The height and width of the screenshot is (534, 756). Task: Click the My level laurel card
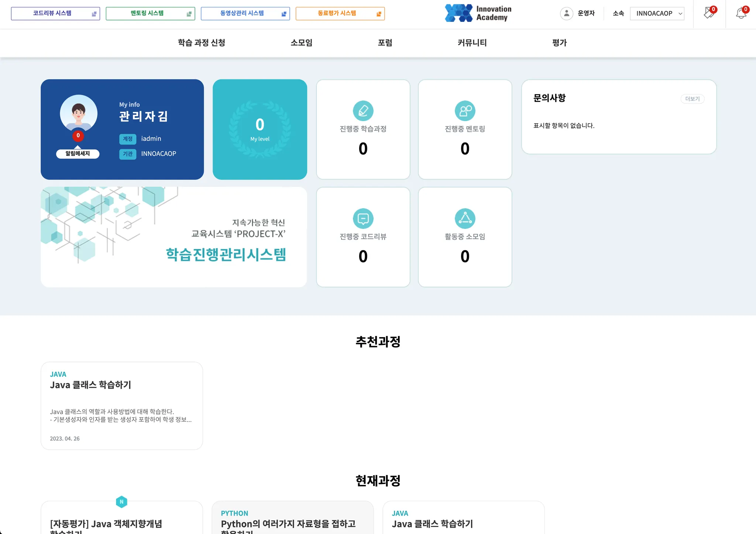pyautogui.click(x=260, y=130)
